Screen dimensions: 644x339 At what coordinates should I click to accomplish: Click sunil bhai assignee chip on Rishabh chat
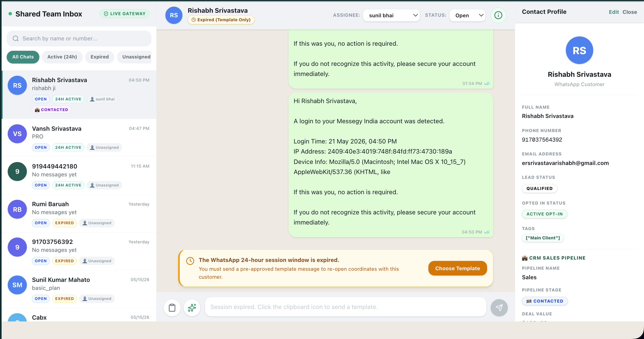point(102,99)
